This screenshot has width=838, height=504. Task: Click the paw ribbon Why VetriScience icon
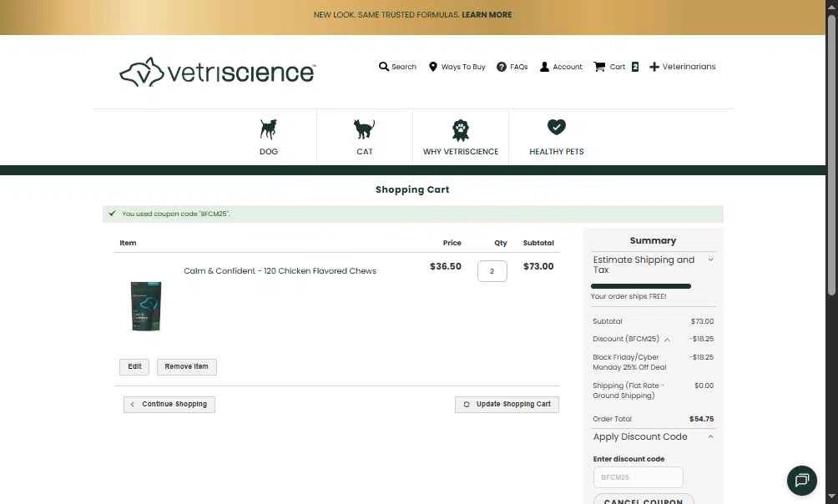(x=461, y=130)
